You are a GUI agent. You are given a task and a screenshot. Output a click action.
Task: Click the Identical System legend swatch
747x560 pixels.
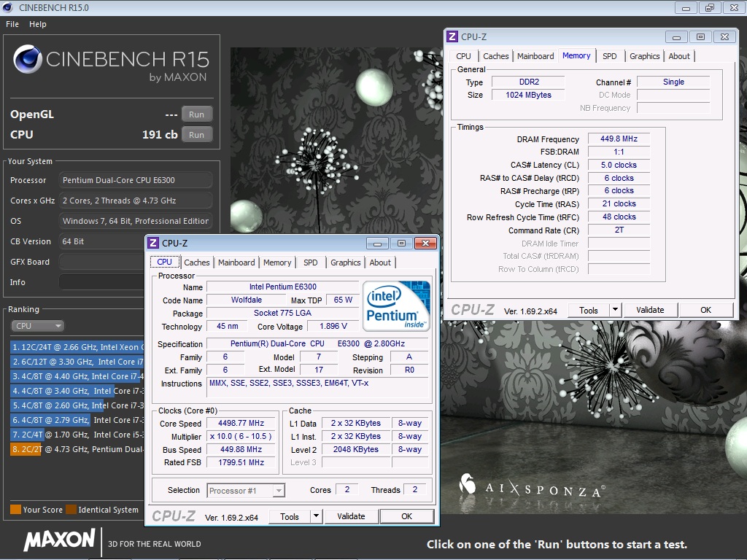click(71, 510)
